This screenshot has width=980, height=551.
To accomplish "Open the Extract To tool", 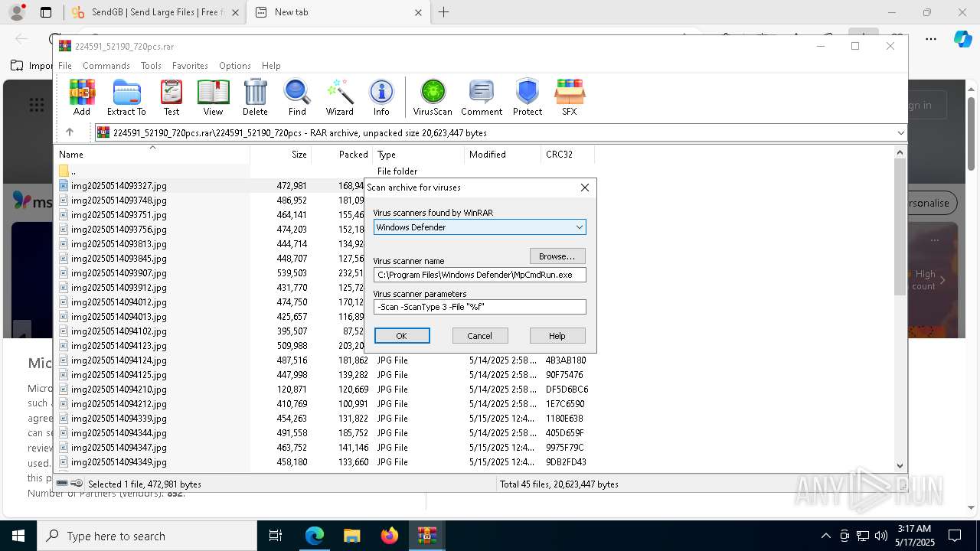I will click(126, 97).
